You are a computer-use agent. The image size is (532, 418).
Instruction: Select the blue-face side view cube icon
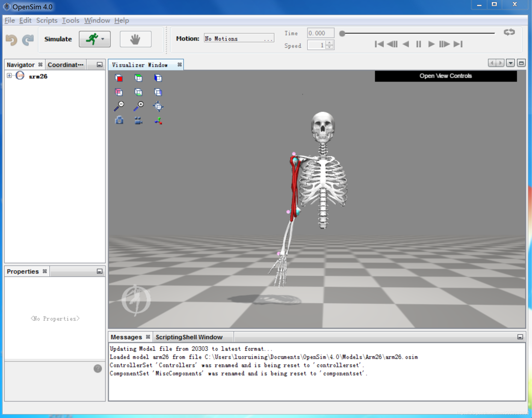(158, 78)
